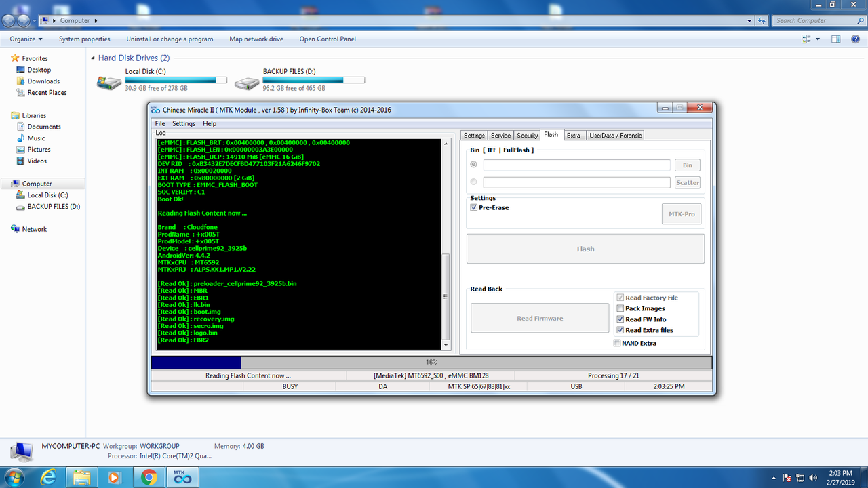Select Local Disk (C:) in navigation tree
868x488 pixels.
(47, 195)
